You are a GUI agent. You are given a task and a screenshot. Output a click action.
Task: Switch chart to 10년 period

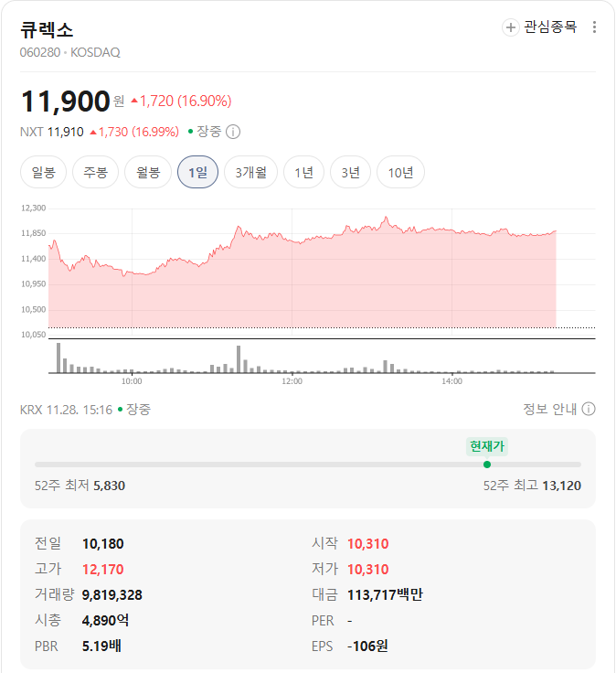click(x=400, y=172)
